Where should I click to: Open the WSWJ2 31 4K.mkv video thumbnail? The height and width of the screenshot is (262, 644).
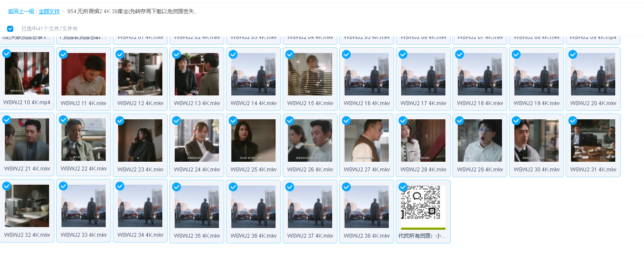coord(593,140)
